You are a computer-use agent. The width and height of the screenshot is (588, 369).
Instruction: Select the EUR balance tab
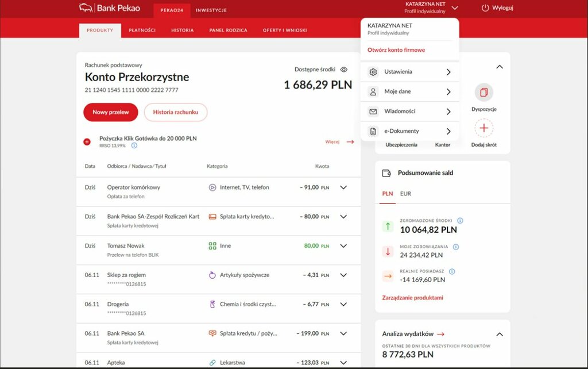(405, 194)
